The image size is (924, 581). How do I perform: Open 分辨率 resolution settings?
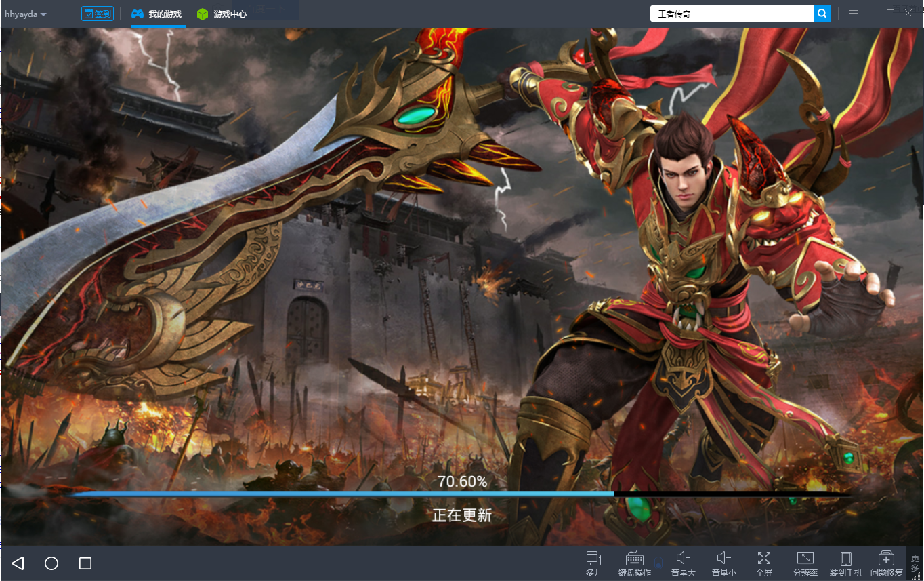coord(805,563)
